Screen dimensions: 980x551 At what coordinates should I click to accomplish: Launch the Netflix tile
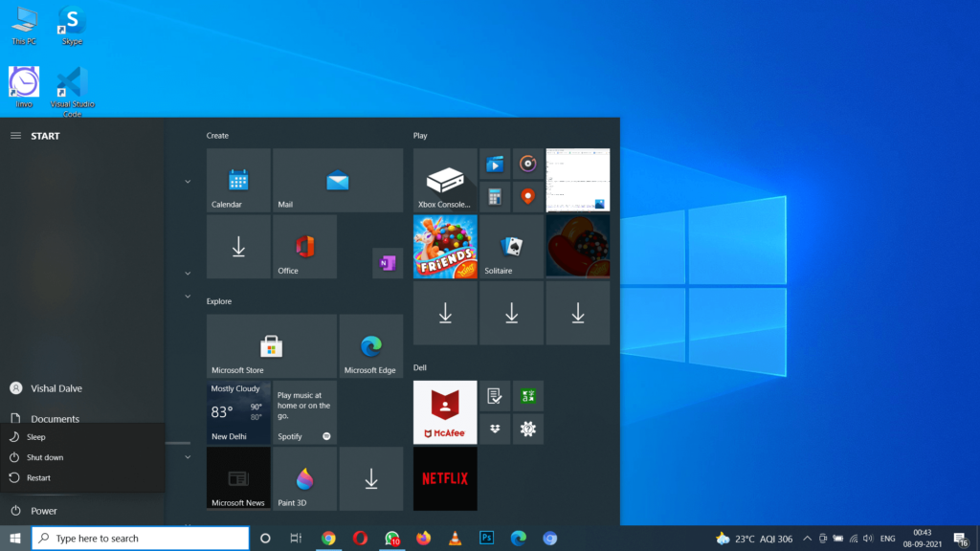tap(445, 478)
